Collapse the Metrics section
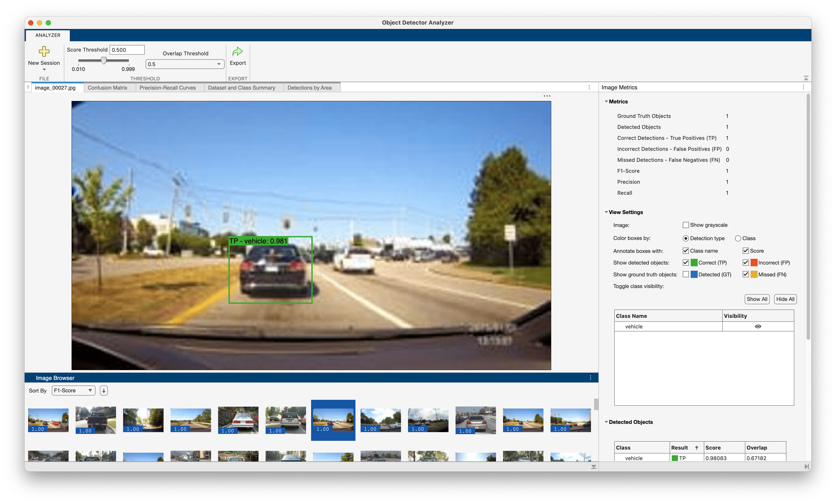The width and height of the screenshot is (836, 504). (x=606, y=101)
